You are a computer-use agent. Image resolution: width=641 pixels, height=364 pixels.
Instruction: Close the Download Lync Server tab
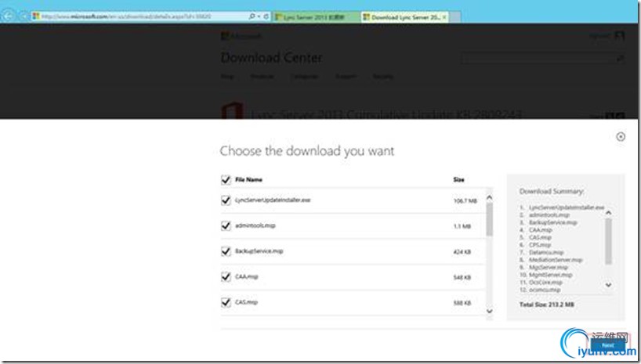click(444, 17)
